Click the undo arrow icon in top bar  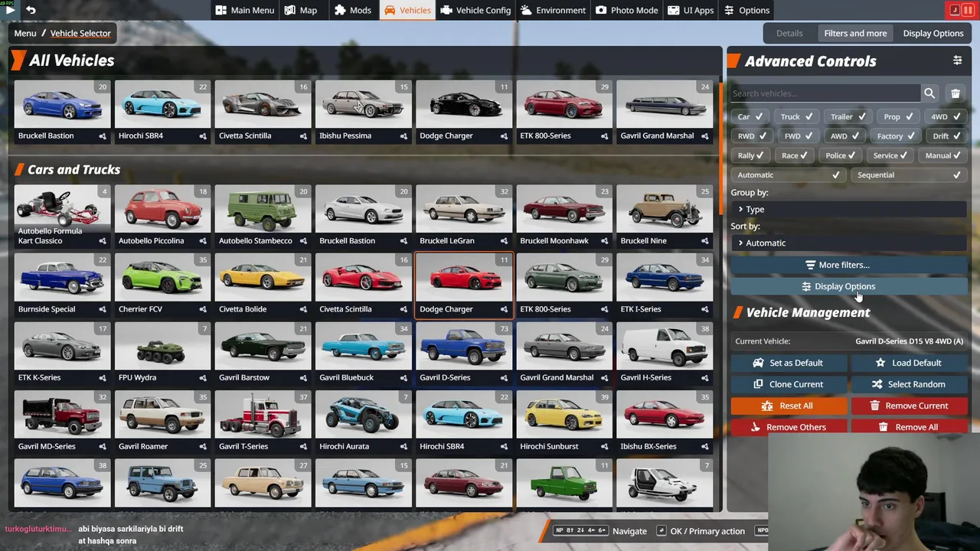(31, 10)
